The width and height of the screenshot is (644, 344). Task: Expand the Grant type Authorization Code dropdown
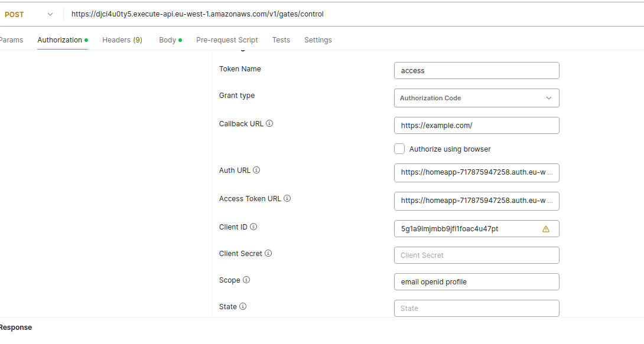coord(476,98)
